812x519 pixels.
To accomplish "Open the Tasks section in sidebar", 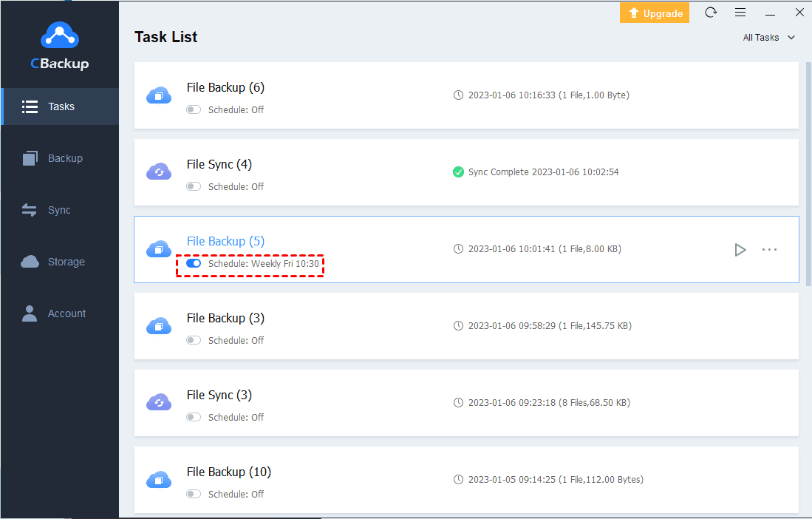I will coord(60,106).
